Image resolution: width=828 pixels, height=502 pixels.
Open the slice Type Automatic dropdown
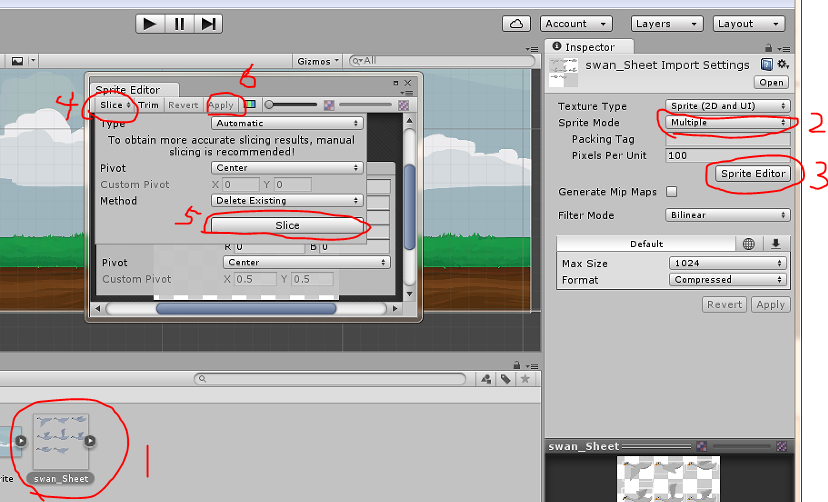287,124
